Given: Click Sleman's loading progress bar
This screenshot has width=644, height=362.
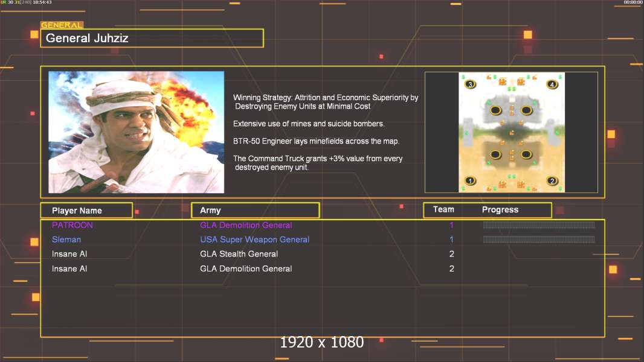Looking at the screenshot, I should click(x=539, y=240).
